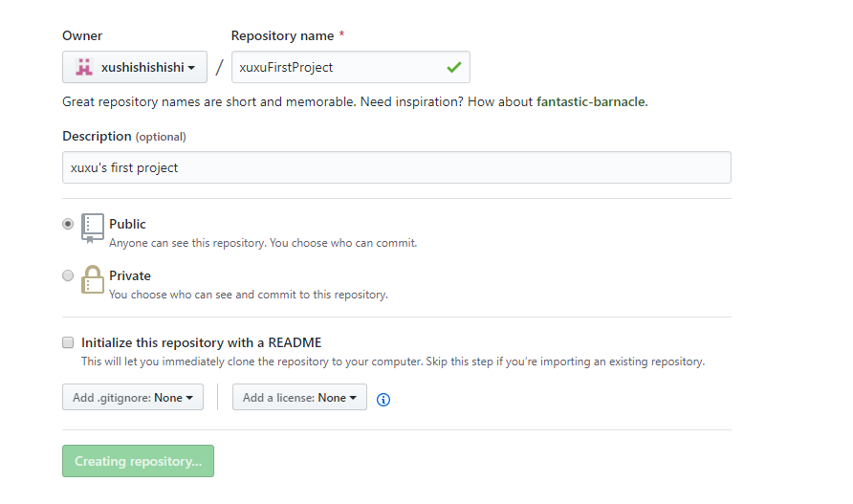Click the green checkmark in repository name
The image size is (853, 504).
click(453, 67)
